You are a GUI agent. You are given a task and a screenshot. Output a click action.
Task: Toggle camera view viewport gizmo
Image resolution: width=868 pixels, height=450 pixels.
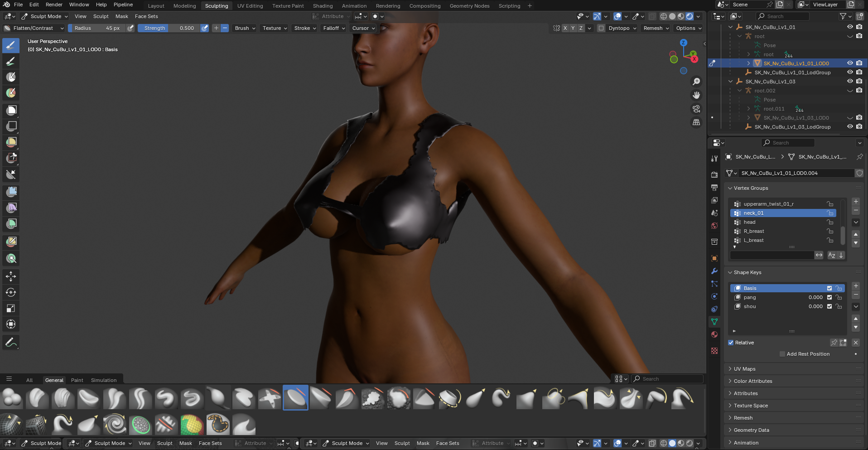click(696, 109)
